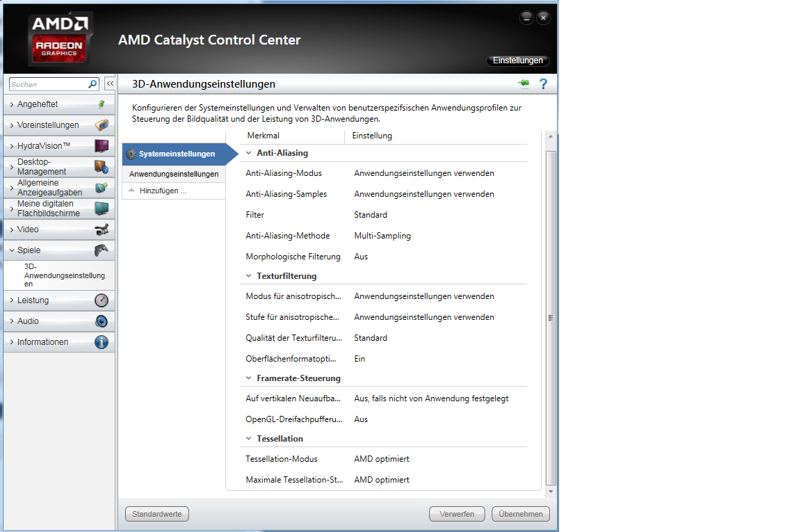Image resolution: width=801 pixels, height=532 pixels.
Task: Click the plus icon beside Hinzufügen
Action: point(131,191)
